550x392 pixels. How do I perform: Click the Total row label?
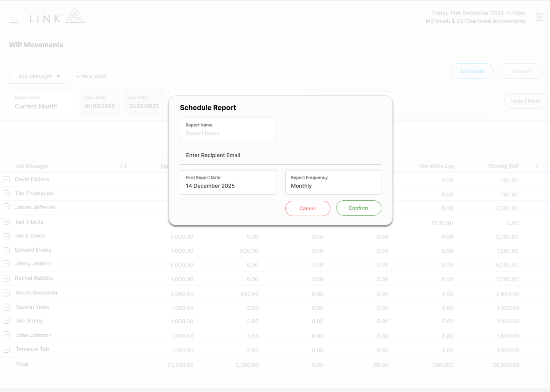click(x=22, y=364)
